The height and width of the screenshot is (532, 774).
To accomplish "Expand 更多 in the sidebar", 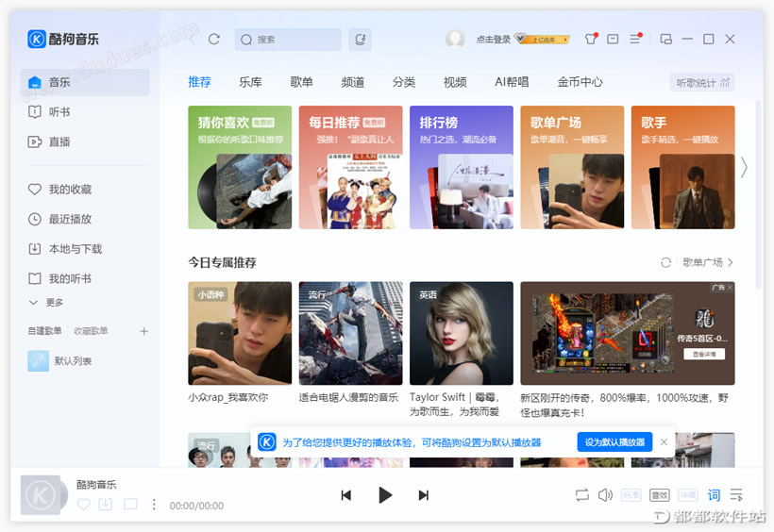I will tap(46, 303).
